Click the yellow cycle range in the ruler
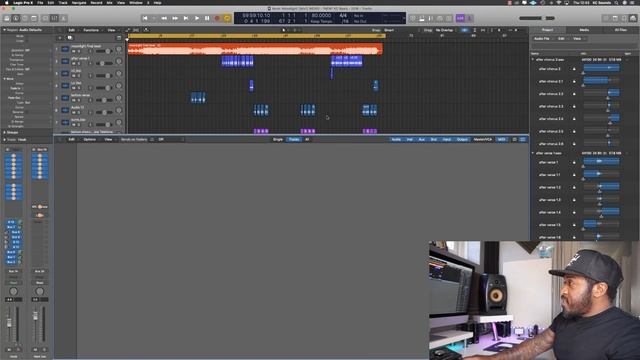This screenshot has width=640, height=360. (257, 36)
